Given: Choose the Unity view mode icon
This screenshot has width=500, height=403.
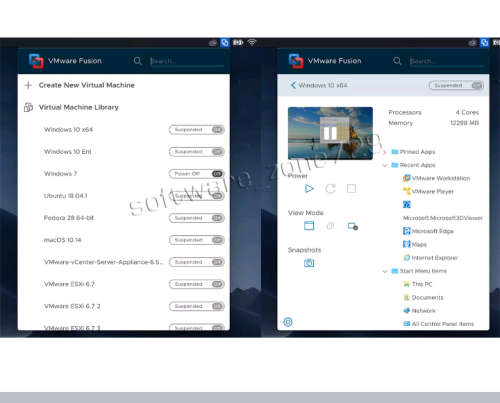Looking at the screenshot, I should point(330,226).
